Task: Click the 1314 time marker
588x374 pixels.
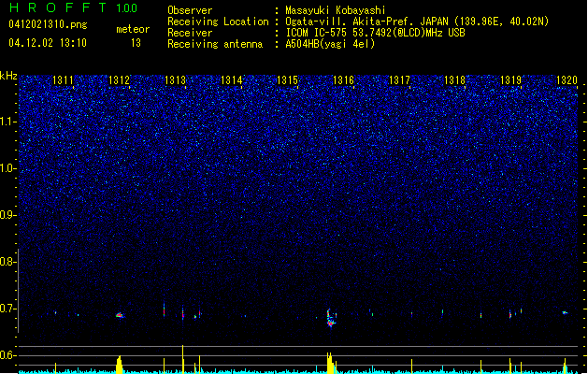Action: [x=232, y=80]
